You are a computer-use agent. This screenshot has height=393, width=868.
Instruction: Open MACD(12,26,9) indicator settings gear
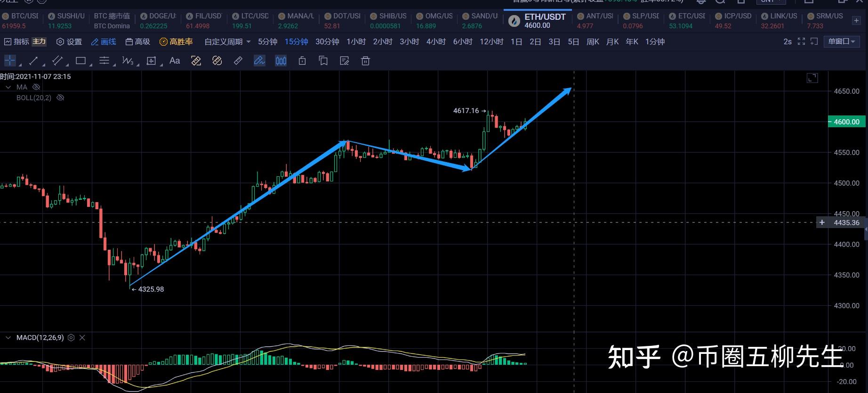point(71,337)
